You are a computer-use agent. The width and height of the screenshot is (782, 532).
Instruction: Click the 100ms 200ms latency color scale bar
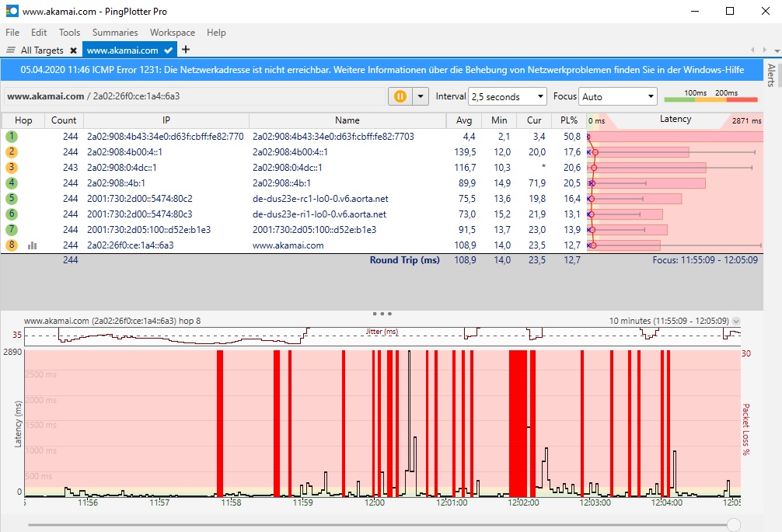[x=710, y=99]
